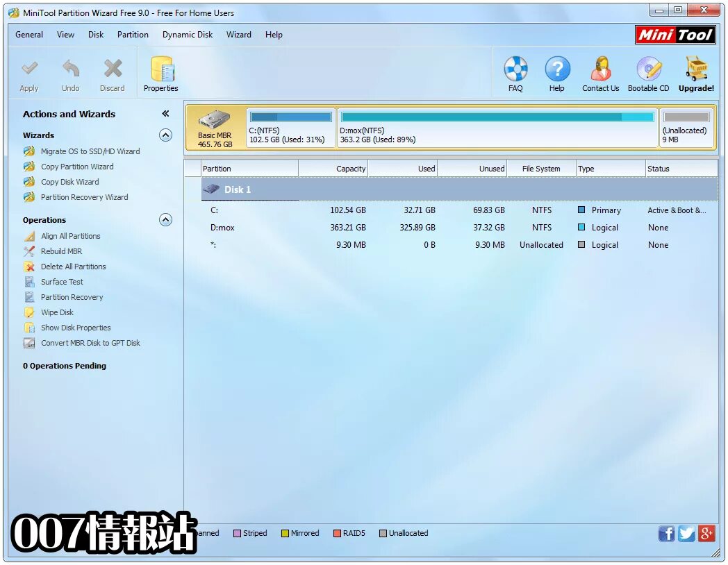Select the *: unallocated partition row
The height and width of the screenshot is (565, 728).
[x=459, y=245]
